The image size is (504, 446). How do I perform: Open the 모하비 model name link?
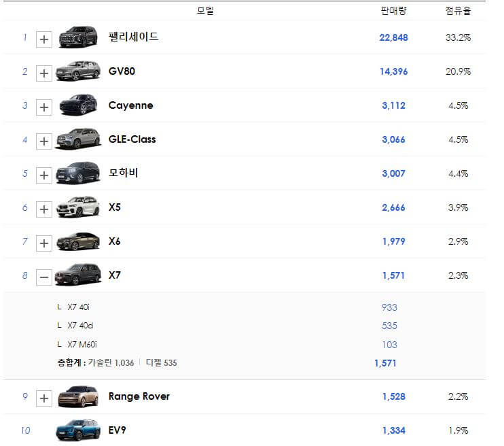124,173
